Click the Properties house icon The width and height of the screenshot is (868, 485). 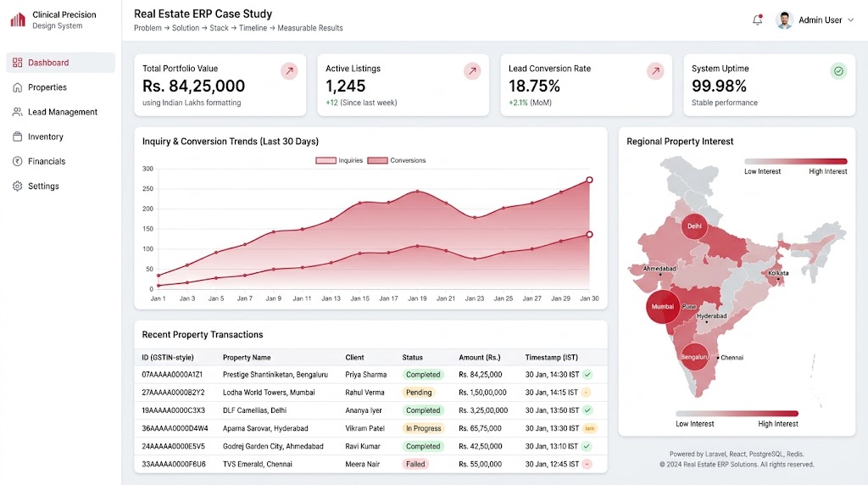pos(17,87)
